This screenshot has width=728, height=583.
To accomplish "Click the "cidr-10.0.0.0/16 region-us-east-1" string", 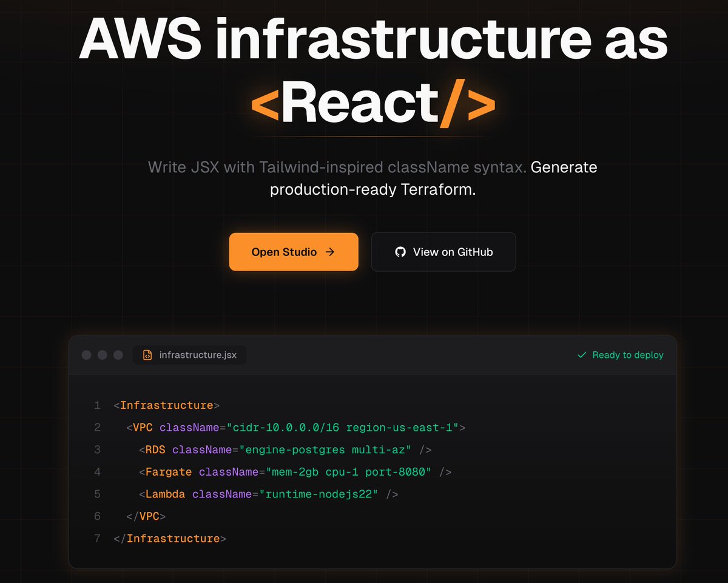I will click(343, 428).
